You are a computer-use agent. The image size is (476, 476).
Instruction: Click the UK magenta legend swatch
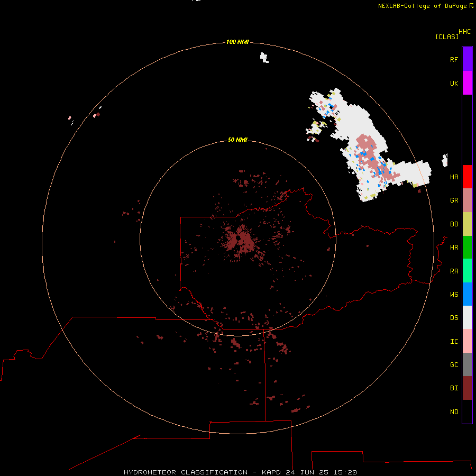click(467, 83)
